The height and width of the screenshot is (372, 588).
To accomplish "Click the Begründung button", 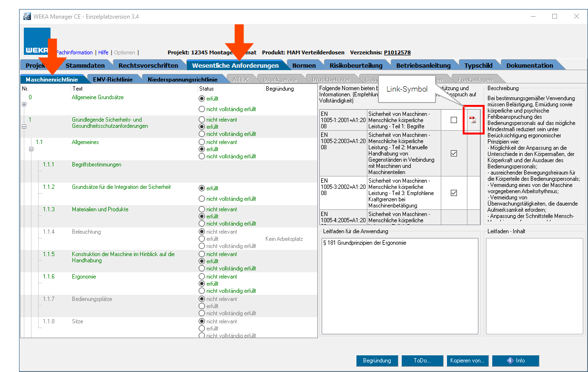I will (376, 361).
